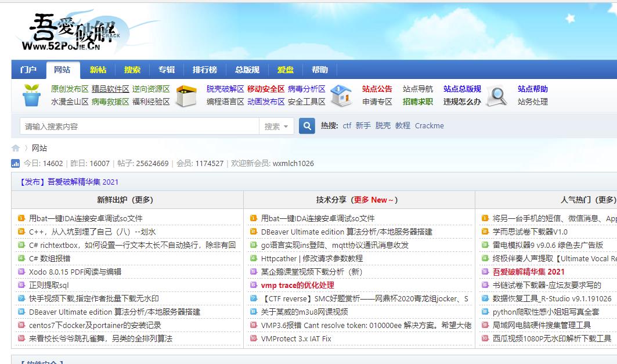Open the 搜索 type dropdown beside the search box
Image resolution: width=617 pixels, height=364 pixels.
coord(277,125)
